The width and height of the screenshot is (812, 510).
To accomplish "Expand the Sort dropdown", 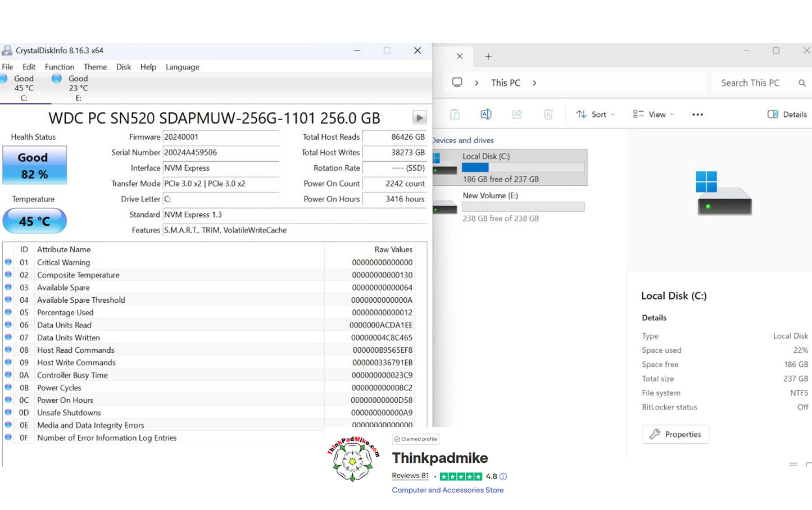I will point(596,114).
